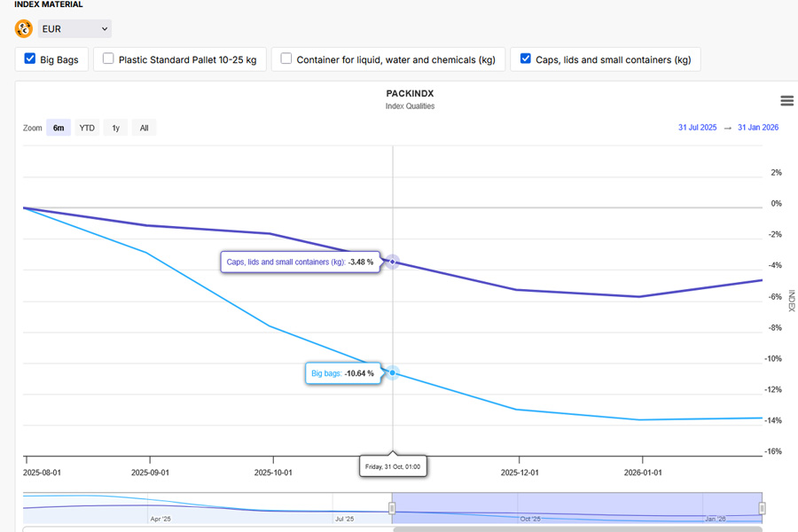This screenshot has height=532, width=798.
Task: Show All time zoom range
Action: pyautogui.click(x=144, y=128)
